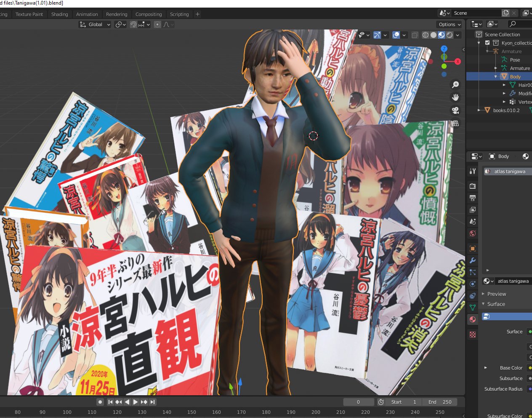Open the shading options dropdown arrow
The height and width of the screenshot is (418, 532).
[458, 35]
